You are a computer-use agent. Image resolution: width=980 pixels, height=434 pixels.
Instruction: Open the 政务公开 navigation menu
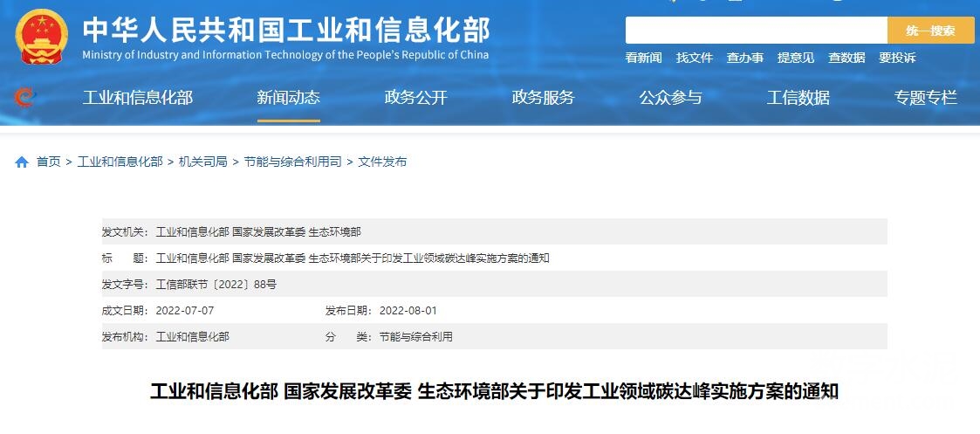tap(415, 98)
